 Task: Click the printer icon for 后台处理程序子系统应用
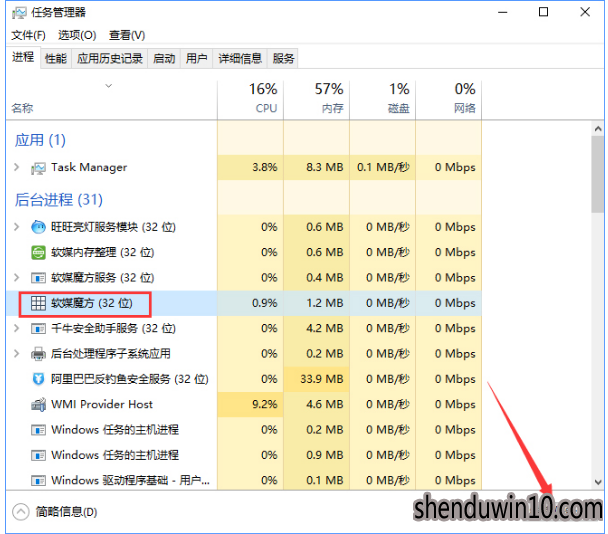[38, 354]
